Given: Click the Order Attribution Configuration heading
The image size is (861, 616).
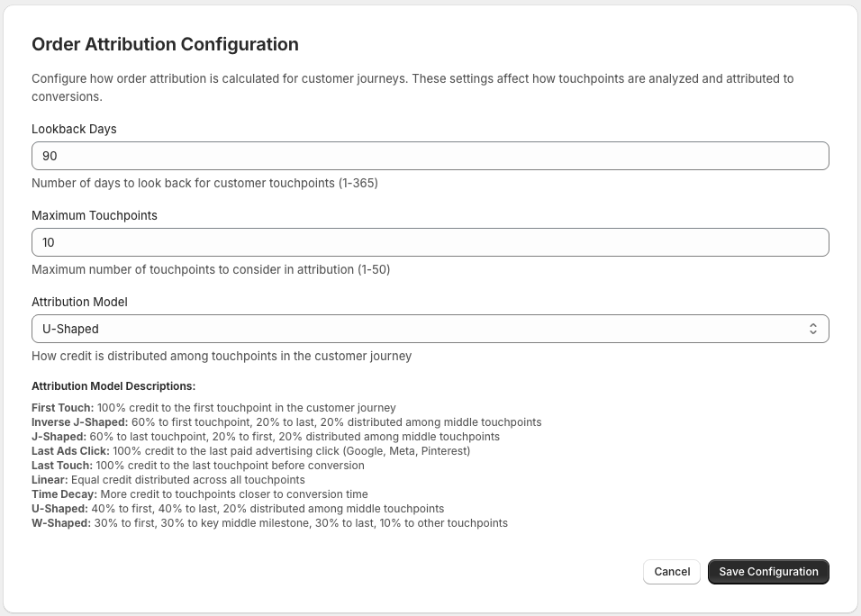Looking at the screenshot, I should [165, 43].
